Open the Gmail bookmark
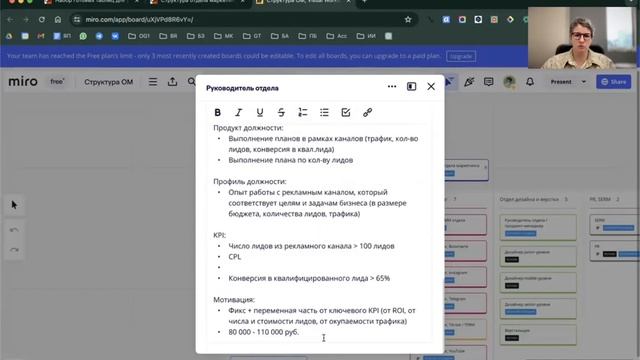 click(x=41, y=36)
